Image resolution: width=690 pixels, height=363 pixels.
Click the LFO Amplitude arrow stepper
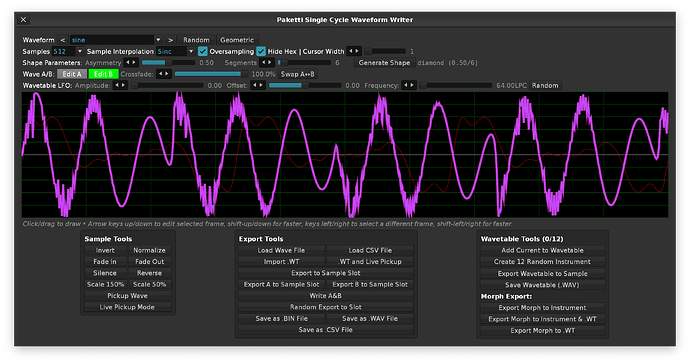click(x=120, y=86)
